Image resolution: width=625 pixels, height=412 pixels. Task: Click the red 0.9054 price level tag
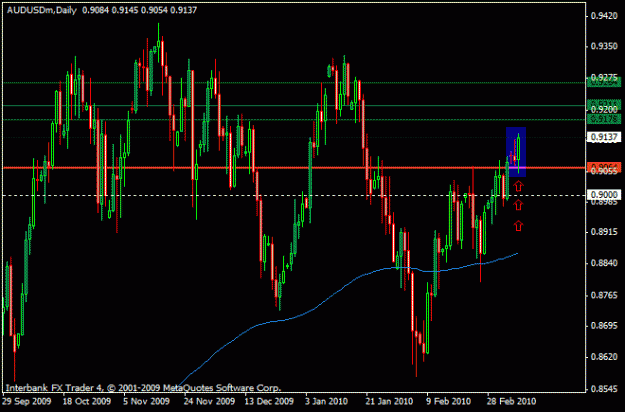(x=604, y=167)
